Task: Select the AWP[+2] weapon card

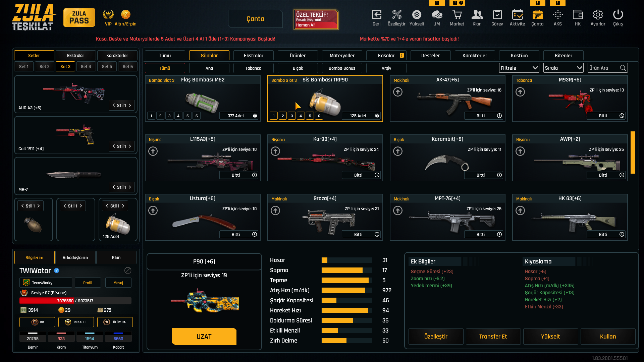Action: pos(570,158)
